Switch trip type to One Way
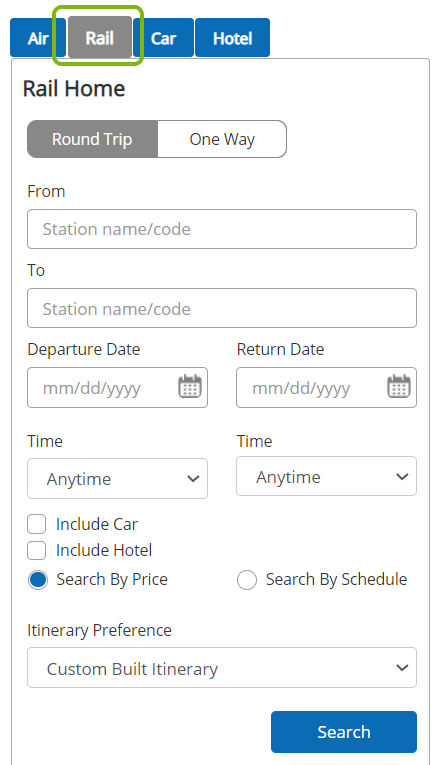Screen dimensions: 436x765 [x=222, y=139]
